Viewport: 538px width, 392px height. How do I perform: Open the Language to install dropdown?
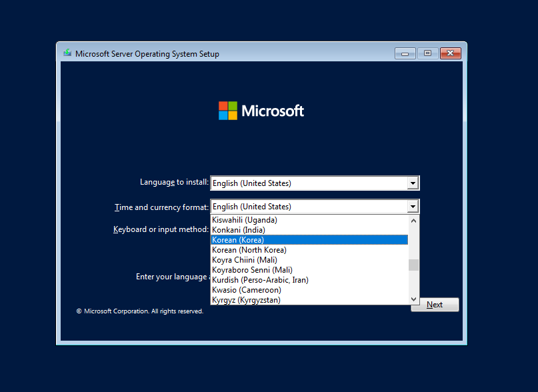(315, 183)
